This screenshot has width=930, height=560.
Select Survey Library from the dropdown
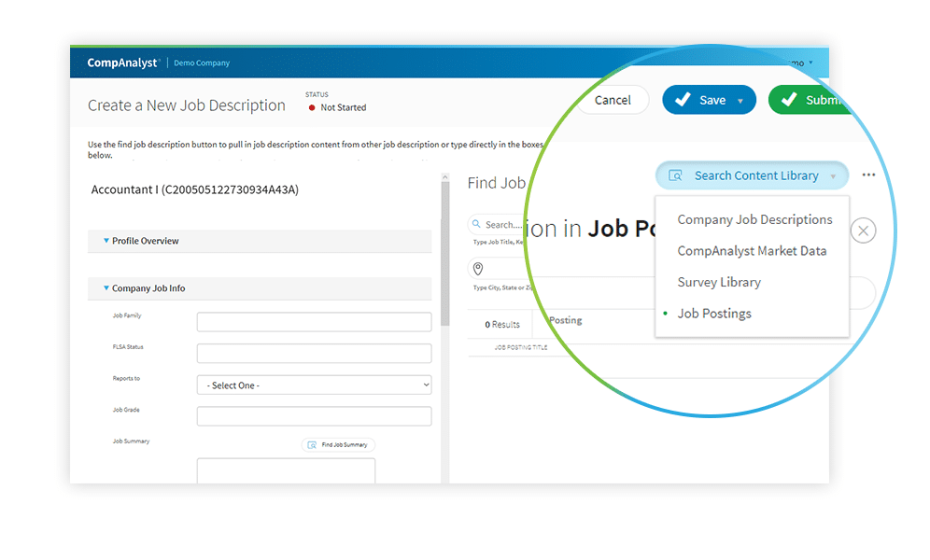tap(719, 283)
